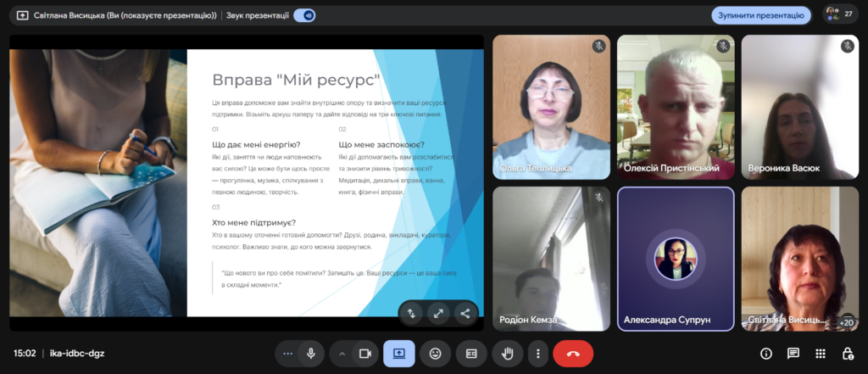This screenshot has width=868, height=374.
Task: Open meeting details info icon
Action: (x=766, y=354)
